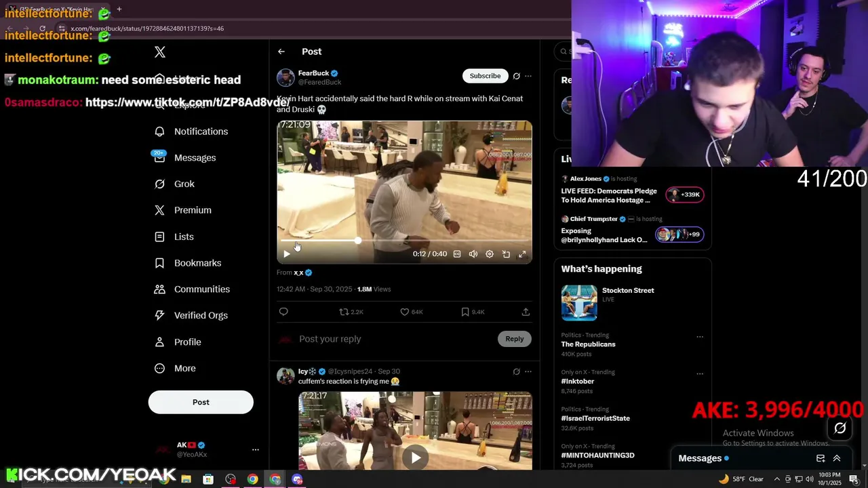The height and width of the screenshot is (488, 868).
Task: Mute the video volume icon
Action: pos(473,254)
